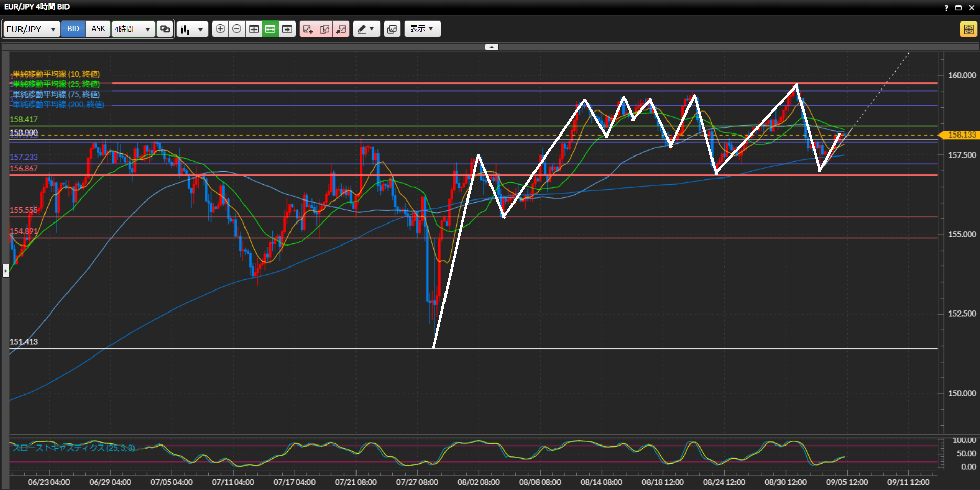
Task: Open the 4時間 timeframe dropdown
Action: tap(132, 29)
